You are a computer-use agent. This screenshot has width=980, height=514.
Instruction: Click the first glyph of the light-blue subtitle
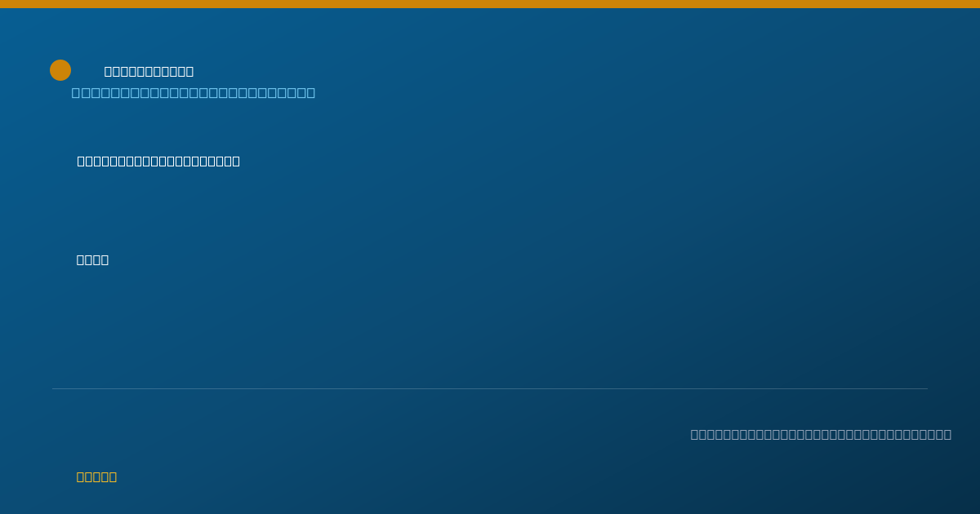[x=76, y=93]
